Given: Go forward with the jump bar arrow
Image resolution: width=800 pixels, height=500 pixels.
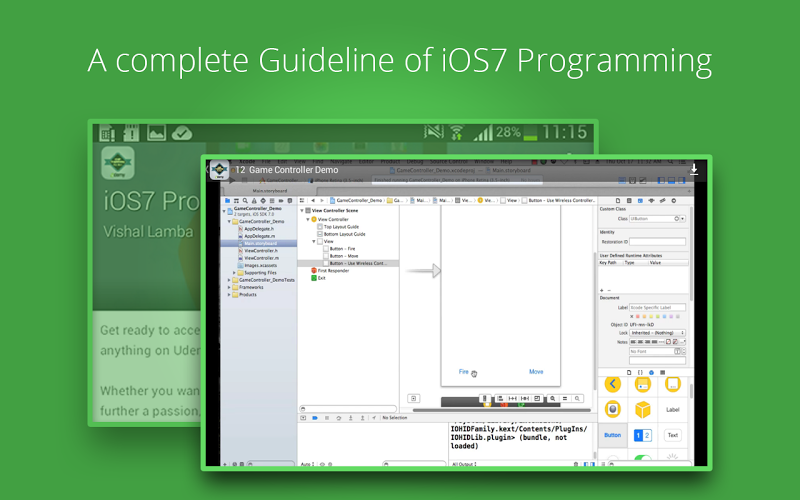Looking at the screenshot, I should pyautogui.click(x=322, y=201).
